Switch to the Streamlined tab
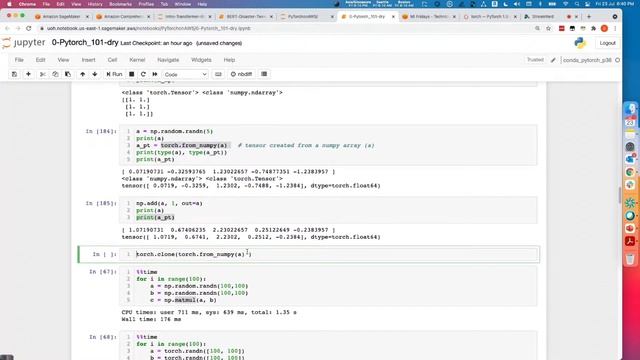This screenshot has height=360, width=640. pyautogui.click(x=542, y=17)
